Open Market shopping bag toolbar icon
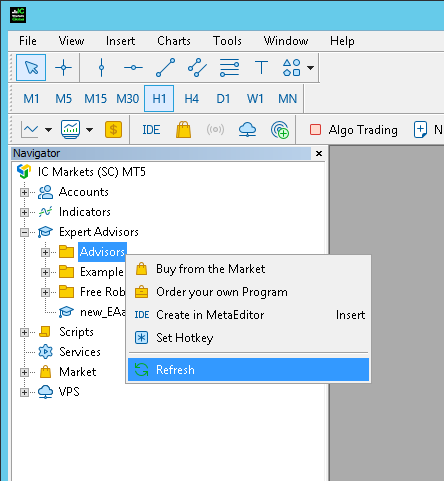The width and height of the screenshot is (444, 481). 183,129
